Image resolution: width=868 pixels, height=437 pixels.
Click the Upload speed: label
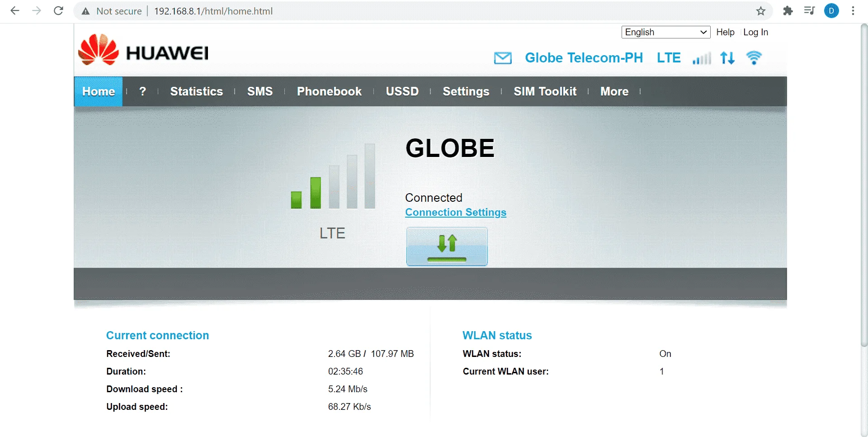click(x=137, y=407)
